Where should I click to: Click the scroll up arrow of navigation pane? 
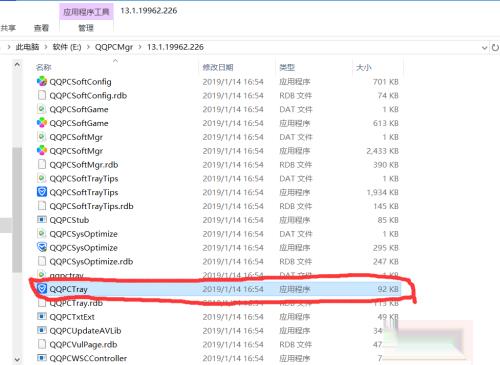coord(17,65)
